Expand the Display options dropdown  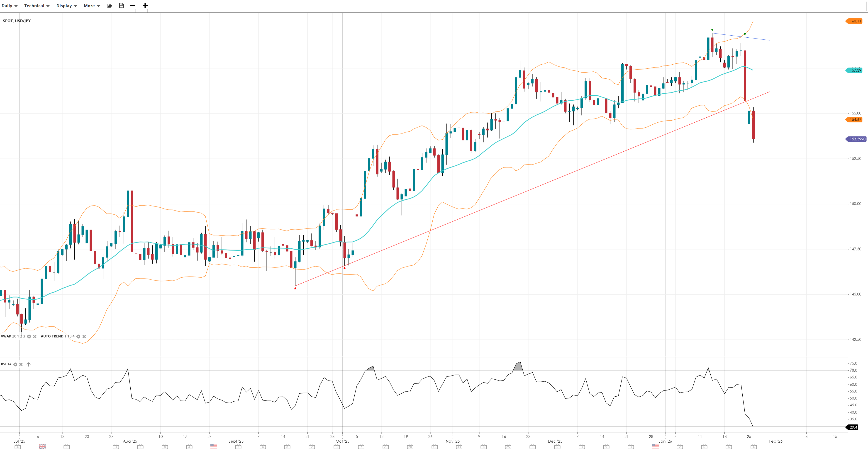click(x=66, y=6)
